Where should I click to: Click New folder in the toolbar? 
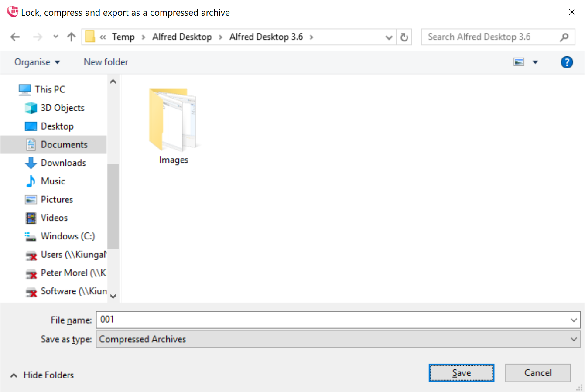[x=106, y=62]
